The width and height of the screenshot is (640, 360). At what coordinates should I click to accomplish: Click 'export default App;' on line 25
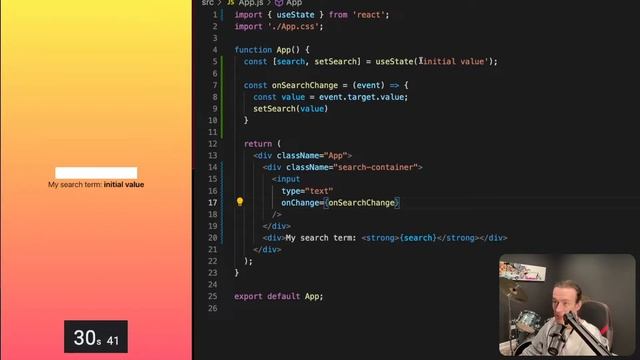click(x=279, y=297)
